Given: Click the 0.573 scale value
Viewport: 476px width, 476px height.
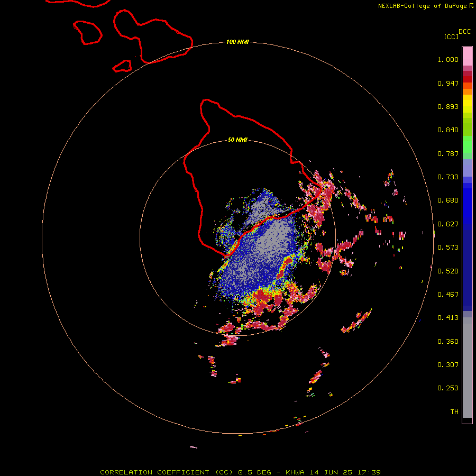Looking at the screenshot, I should click(448, 248).
